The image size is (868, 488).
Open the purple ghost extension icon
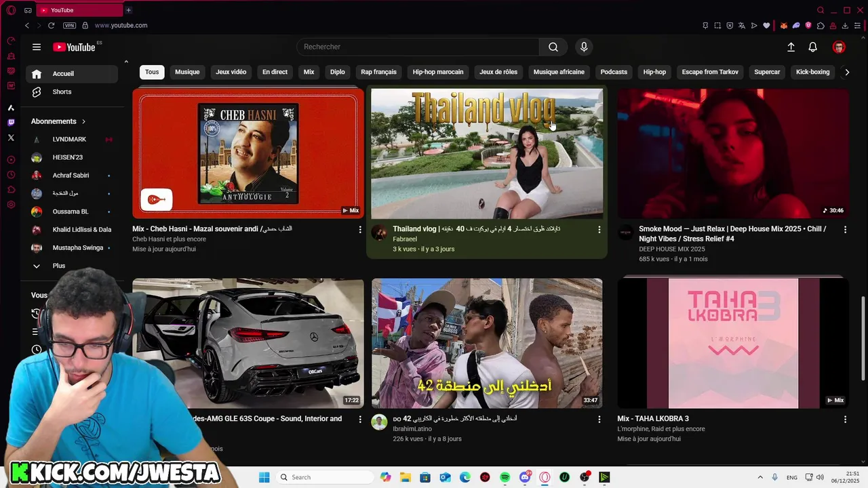pyautogui.click(x=796, y=26)
